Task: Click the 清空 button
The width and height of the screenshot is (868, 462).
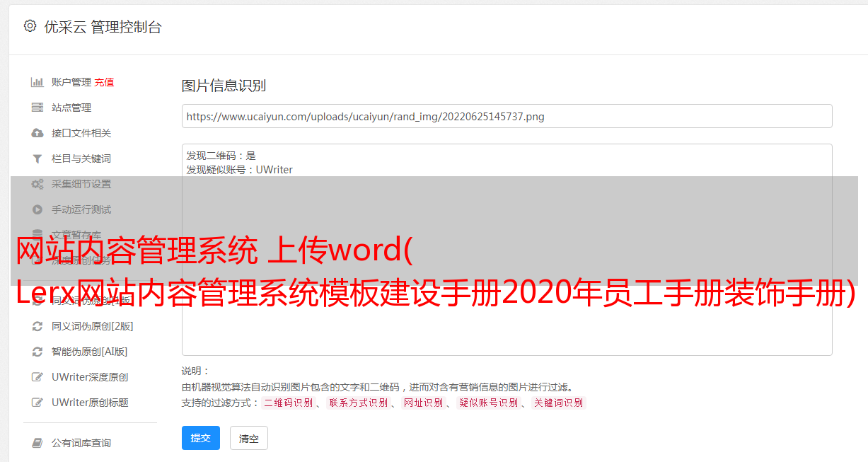Action: coord(249,439)
